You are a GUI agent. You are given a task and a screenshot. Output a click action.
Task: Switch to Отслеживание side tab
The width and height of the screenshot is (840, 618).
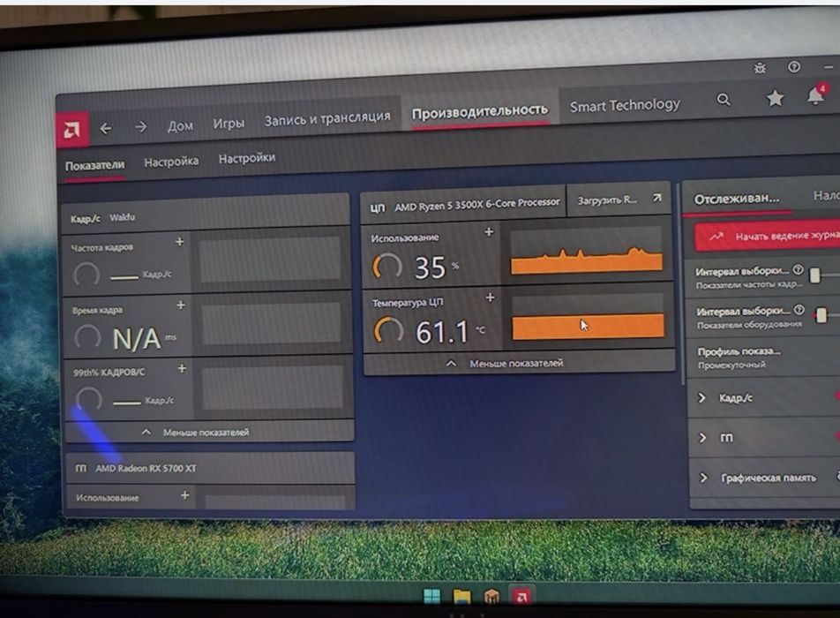click(737, 199)
